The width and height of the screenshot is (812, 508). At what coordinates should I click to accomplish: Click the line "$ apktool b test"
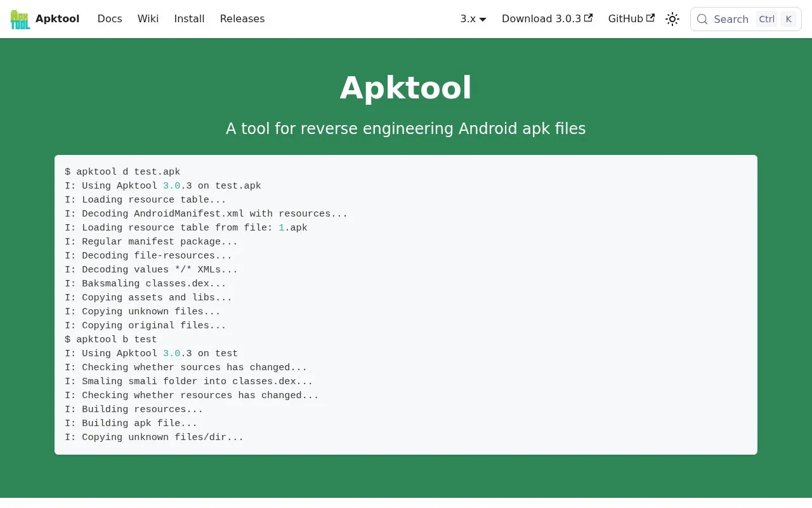(111, 340)
